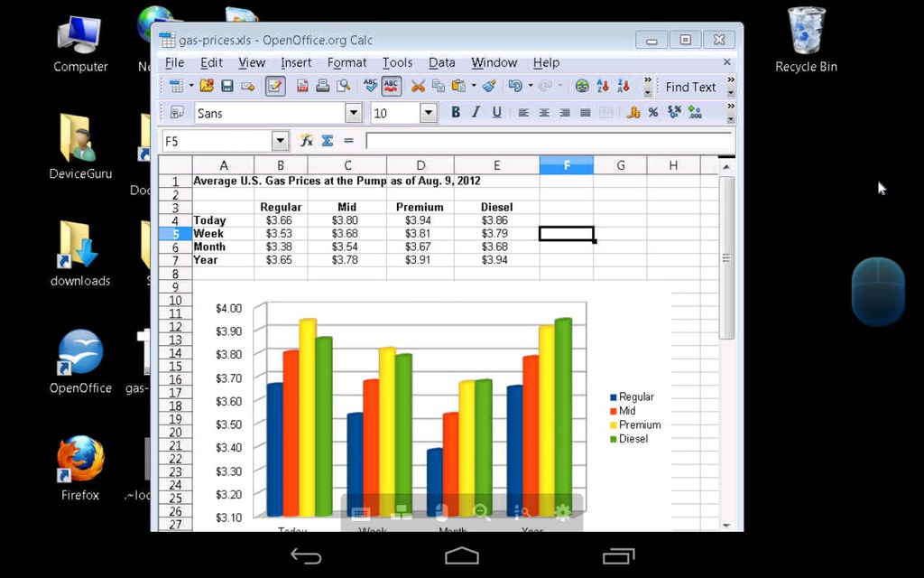Paste clipboard contents from the toolbar
This screenshot has width=924, height=578.
click(x=458, y=86)
